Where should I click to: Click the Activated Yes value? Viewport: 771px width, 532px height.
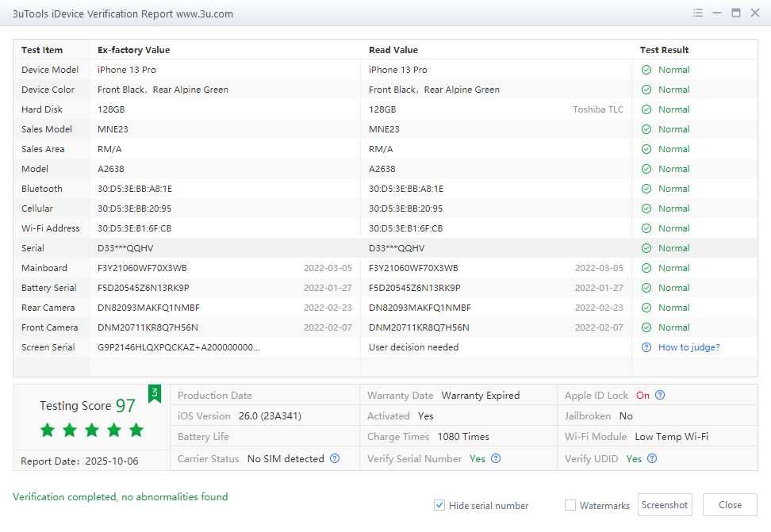pos(425,416)
